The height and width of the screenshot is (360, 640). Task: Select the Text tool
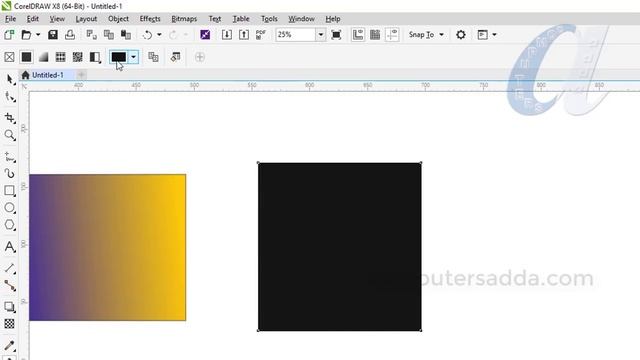[x=10, y=247]
